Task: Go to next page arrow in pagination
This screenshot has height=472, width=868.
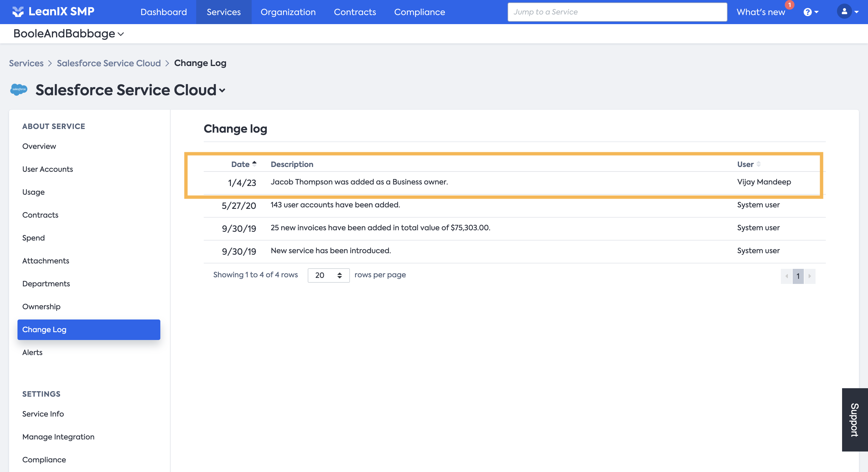Action: [809, 276]
